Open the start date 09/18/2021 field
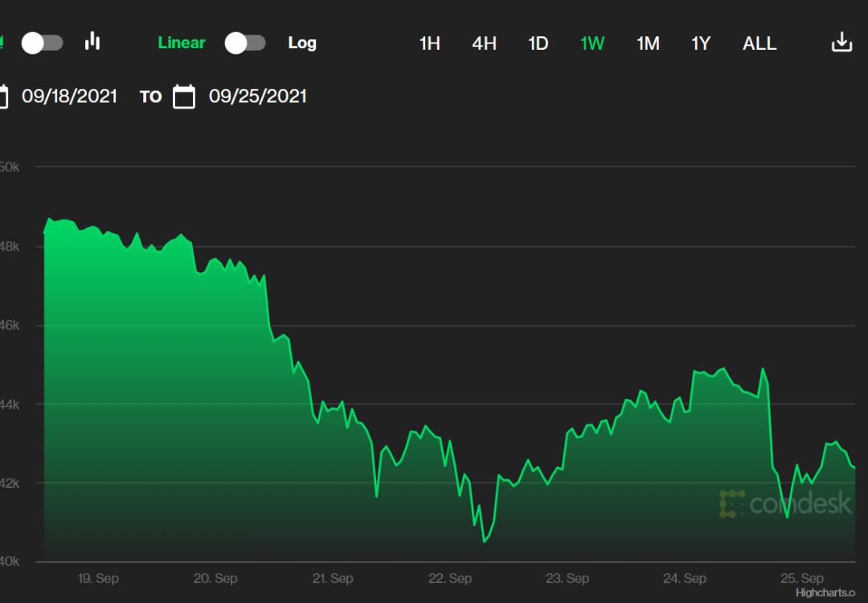This screenshot has width=868, height=603. (x=69, y=96)
